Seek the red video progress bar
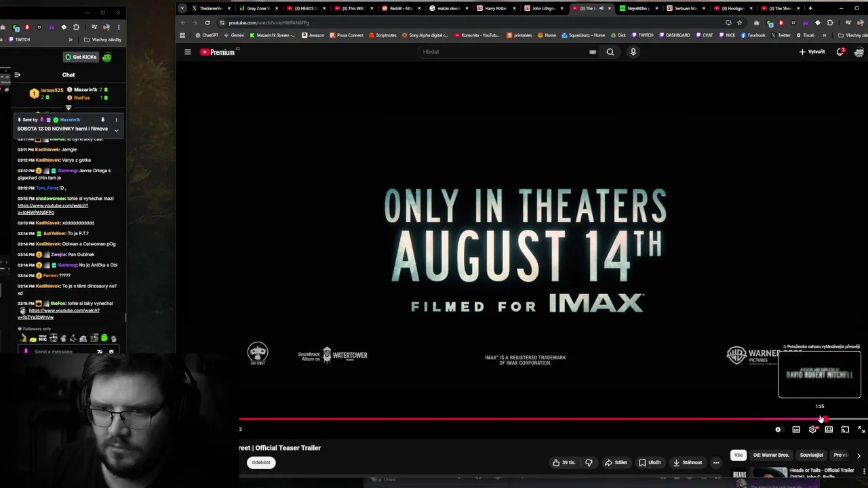The height and width of the screenshot is (488, 868). click(x=553, y=419)
